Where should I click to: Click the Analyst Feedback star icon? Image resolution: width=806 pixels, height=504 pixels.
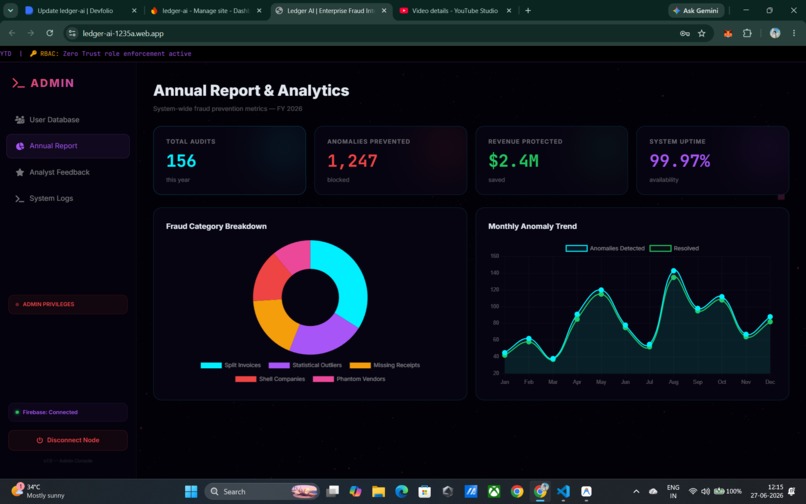tap(20, 172)
